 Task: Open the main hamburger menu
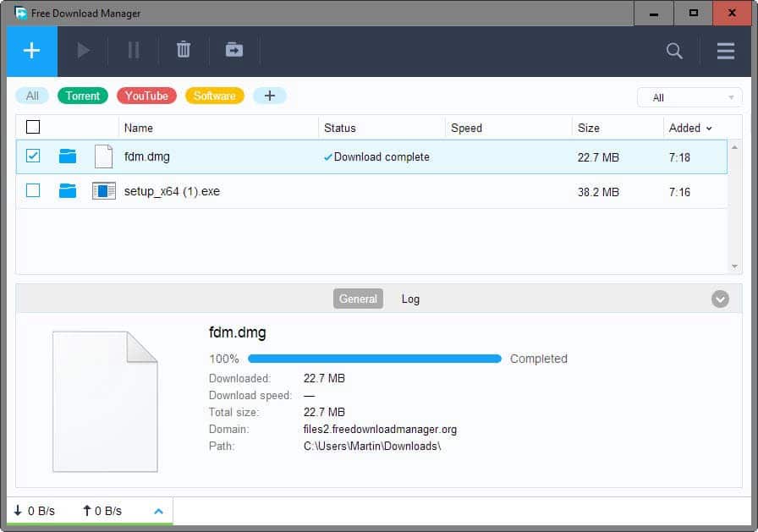[x=725, y=51]
